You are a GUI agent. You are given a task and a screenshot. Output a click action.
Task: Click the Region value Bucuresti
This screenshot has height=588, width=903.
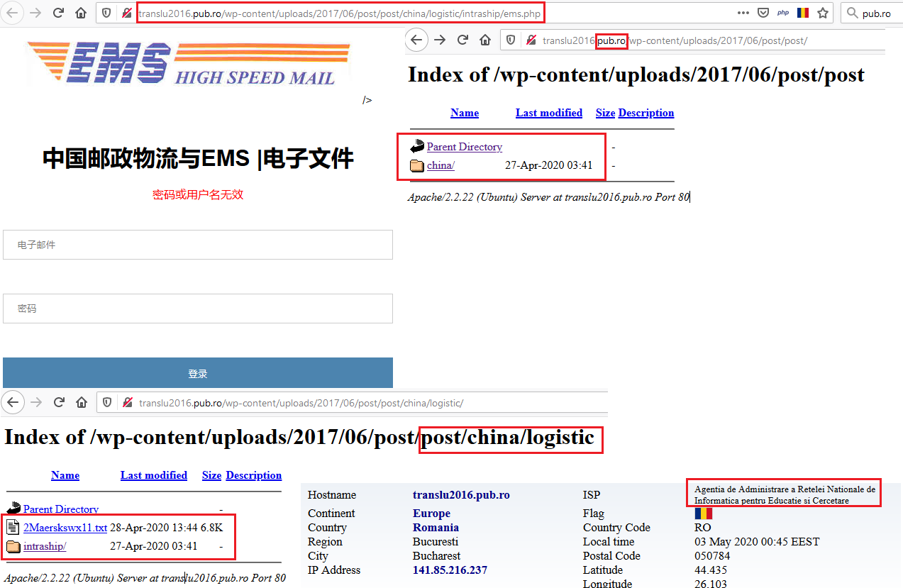[436, 542]
